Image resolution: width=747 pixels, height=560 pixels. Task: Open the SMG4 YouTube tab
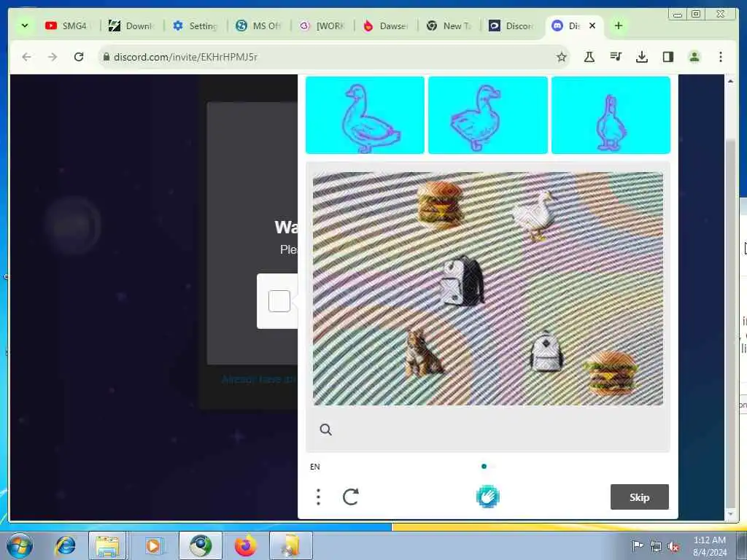coord(66,26)
